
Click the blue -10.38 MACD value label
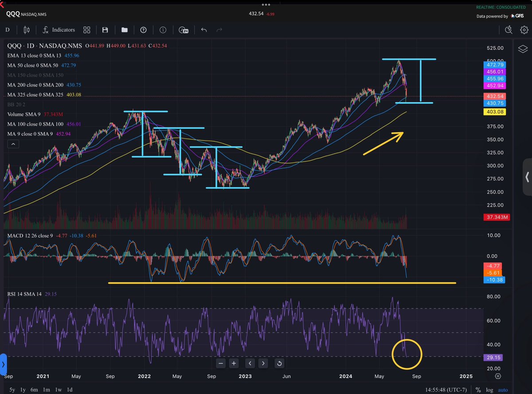coord(494,280)
